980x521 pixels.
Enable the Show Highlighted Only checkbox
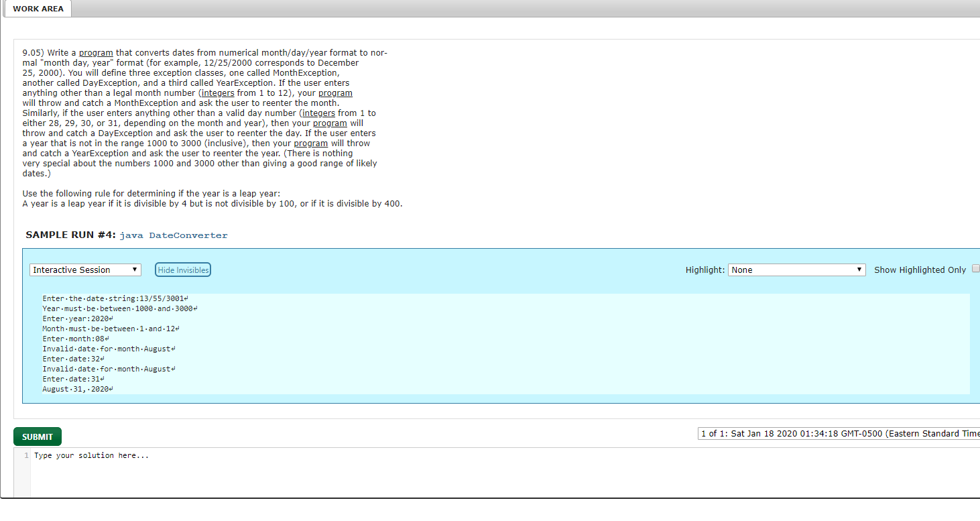[975, 268]
